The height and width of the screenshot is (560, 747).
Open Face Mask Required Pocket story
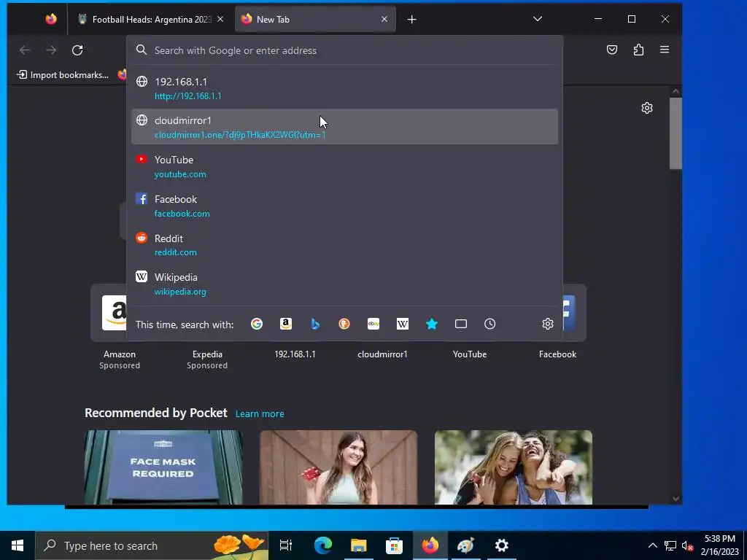[x=163, y=467]
